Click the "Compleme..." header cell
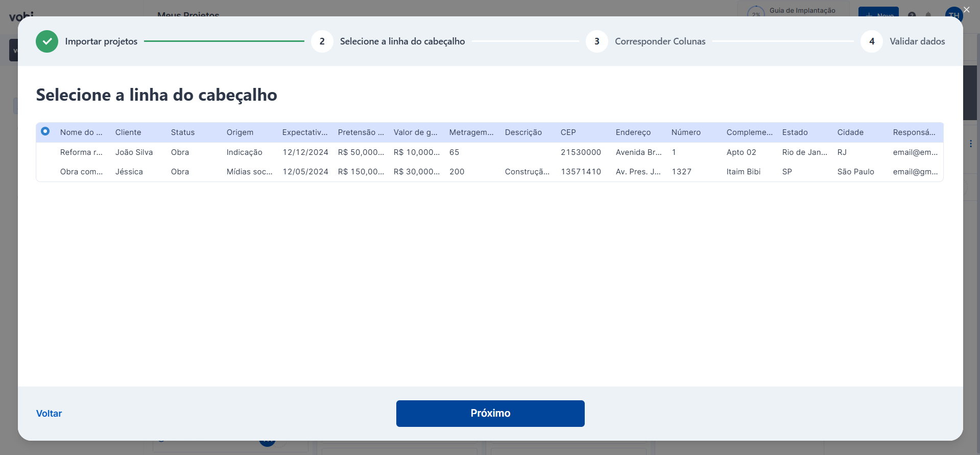Image resolution: width=980 pixels, height=455 pixels. pyautogui.click(x=750, y=132)
